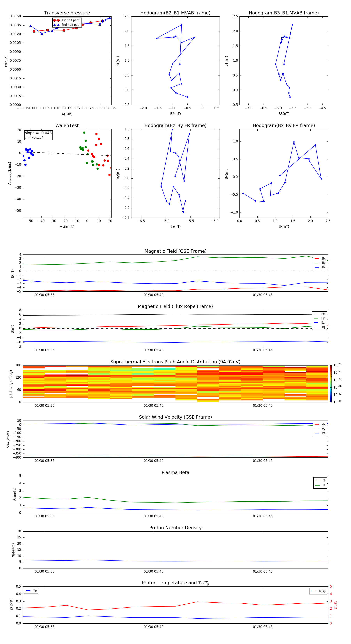Select the 'Proton Temperature and Te/Tp' title
This screenshot has width=351, height=644.
point(175,583)
